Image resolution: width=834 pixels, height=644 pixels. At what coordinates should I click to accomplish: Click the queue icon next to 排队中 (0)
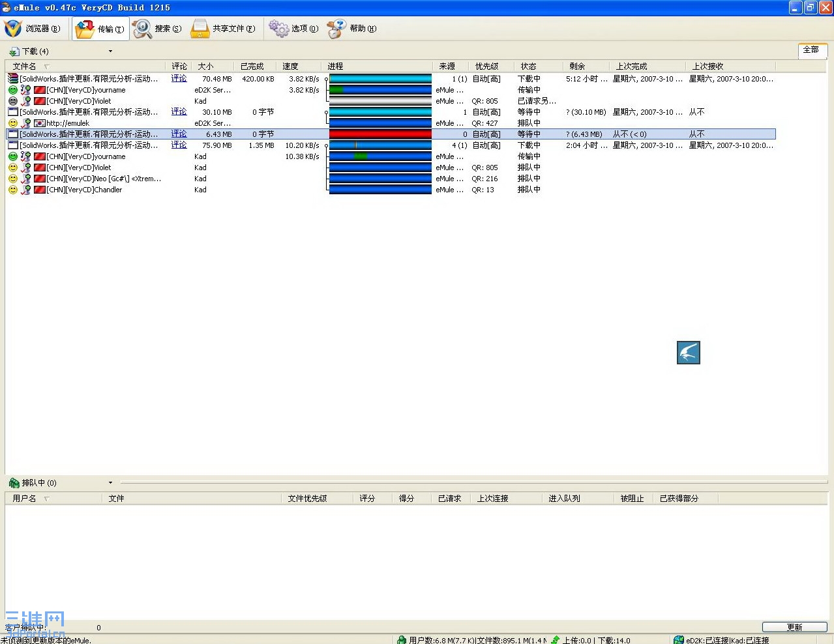click(14, 483)
